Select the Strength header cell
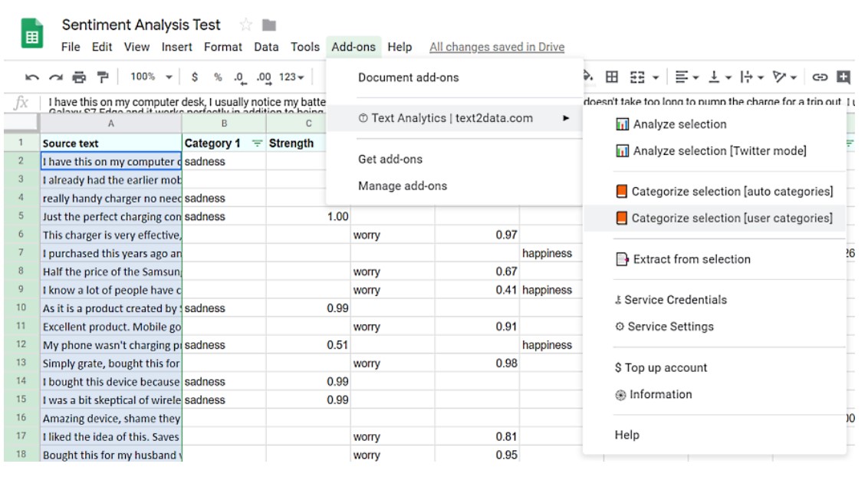Screen dimensions: 868x477 coord(297,143)
